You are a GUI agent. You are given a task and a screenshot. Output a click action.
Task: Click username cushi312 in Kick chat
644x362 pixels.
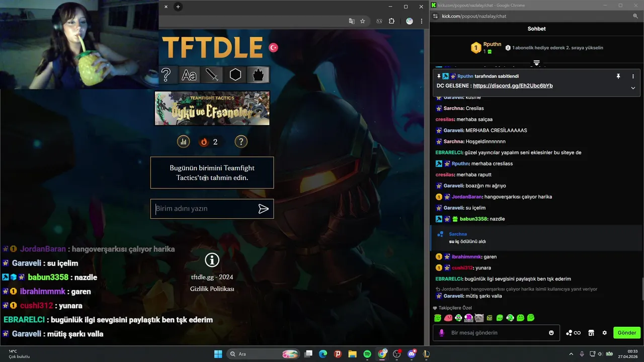[462, 267]
